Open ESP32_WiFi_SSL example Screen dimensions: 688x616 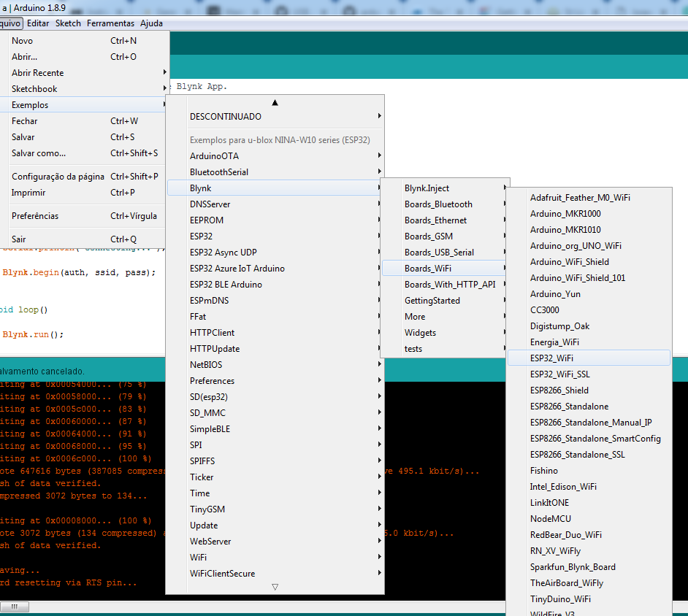tap(589, 374)
